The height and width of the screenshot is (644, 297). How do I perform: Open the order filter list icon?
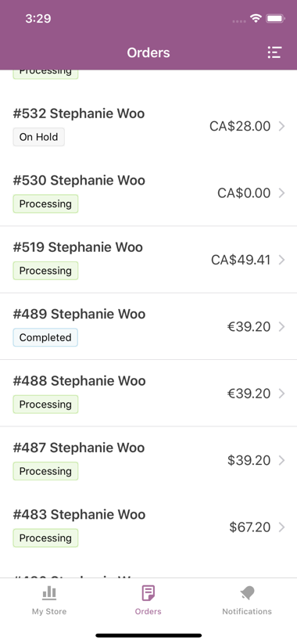click(x=274, y=52)
